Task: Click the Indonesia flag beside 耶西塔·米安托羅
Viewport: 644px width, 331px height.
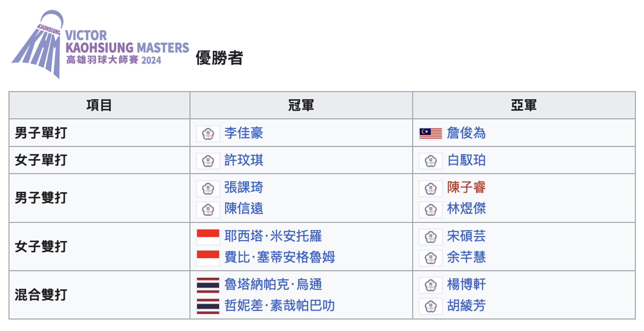Action: point(208,237)
